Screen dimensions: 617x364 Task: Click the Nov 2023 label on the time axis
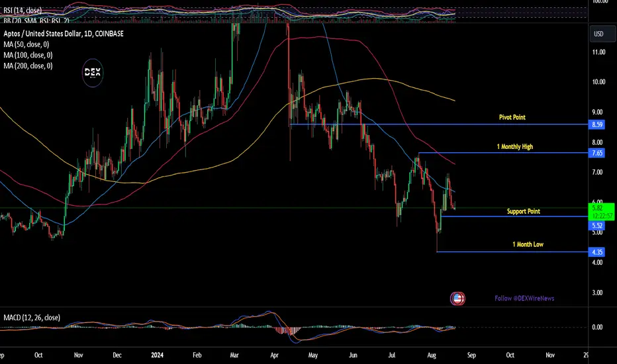(78, 355)
